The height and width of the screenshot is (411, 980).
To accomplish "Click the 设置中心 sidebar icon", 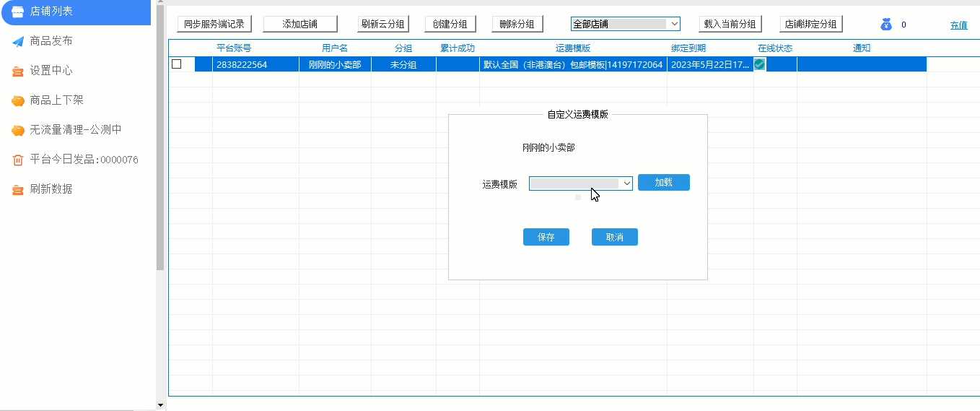I will tap(18, 71).
